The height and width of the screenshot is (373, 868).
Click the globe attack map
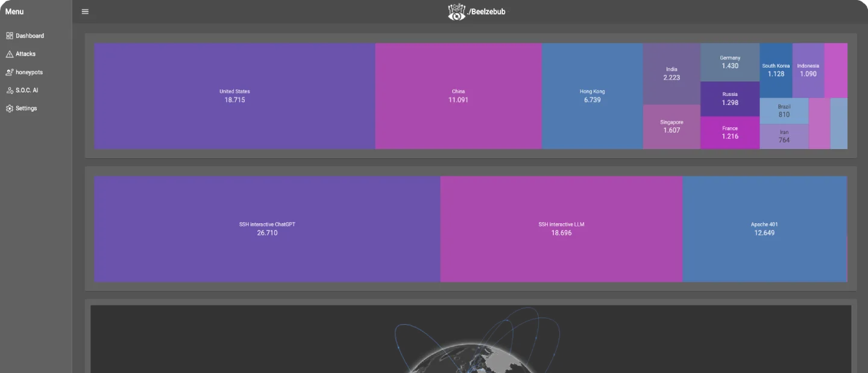(471, 339)
